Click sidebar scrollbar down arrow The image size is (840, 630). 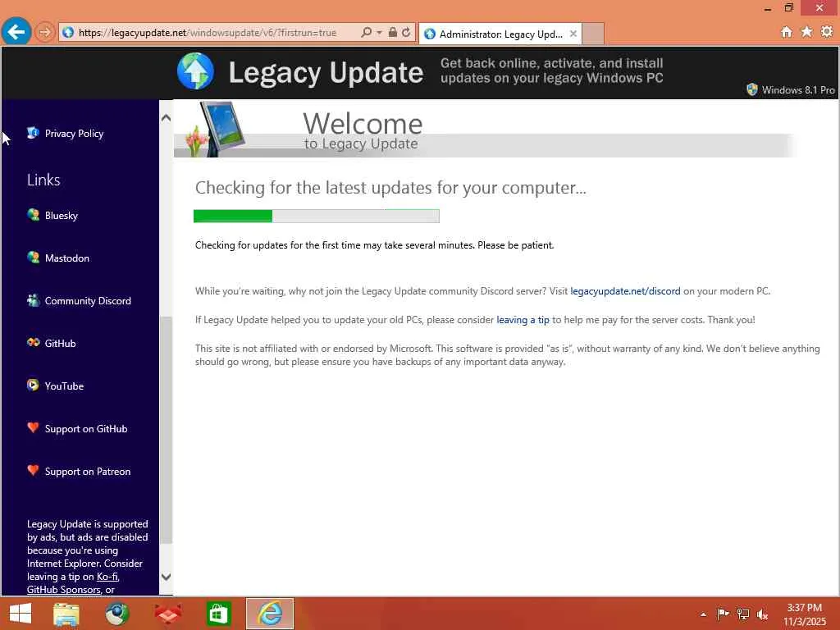[166, 577]
